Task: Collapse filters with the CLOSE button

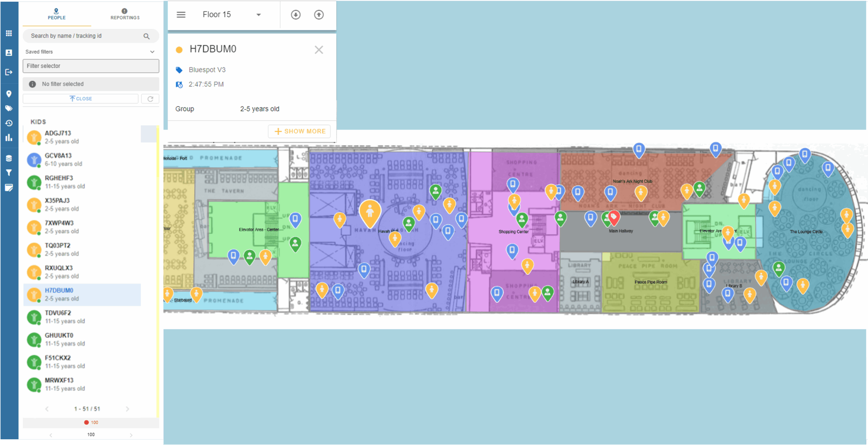Action: point(81,99)
